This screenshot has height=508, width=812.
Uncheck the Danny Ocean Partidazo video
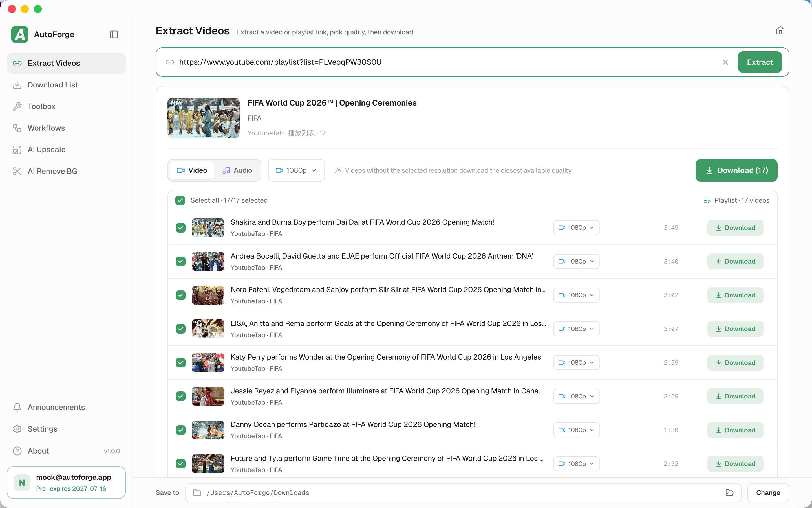tap(181, 430)
